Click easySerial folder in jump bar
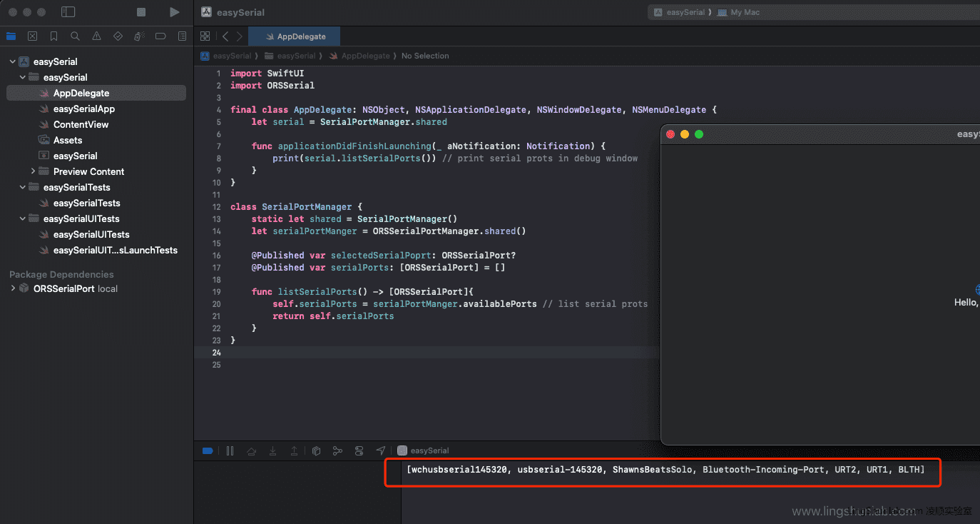Viewport: 980px width, 524px height. pos(290,56)
